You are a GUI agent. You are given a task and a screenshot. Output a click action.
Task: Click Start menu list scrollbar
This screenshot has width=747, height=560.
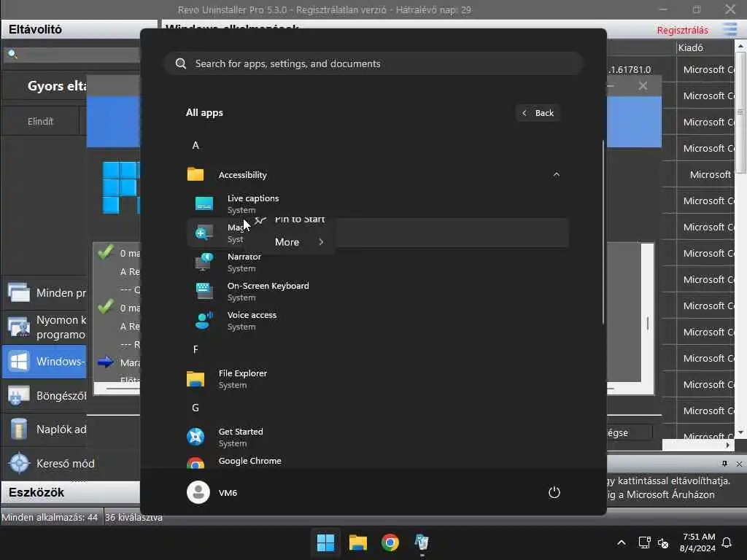coord(603,232)
